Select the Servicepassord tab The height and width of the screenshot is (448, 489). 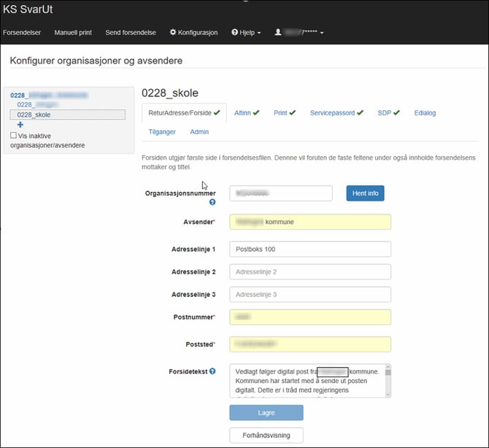pyautogui.click(x=336, y=113)
